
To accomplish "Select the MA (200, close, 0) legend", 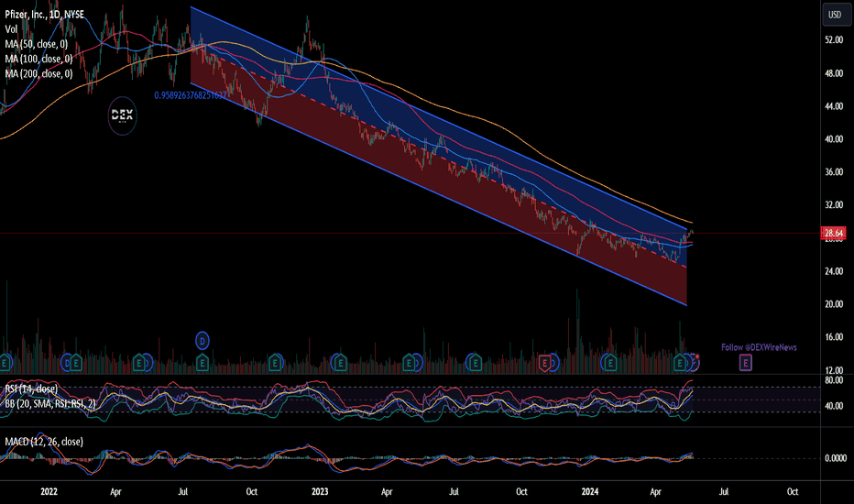I will 38,73.
